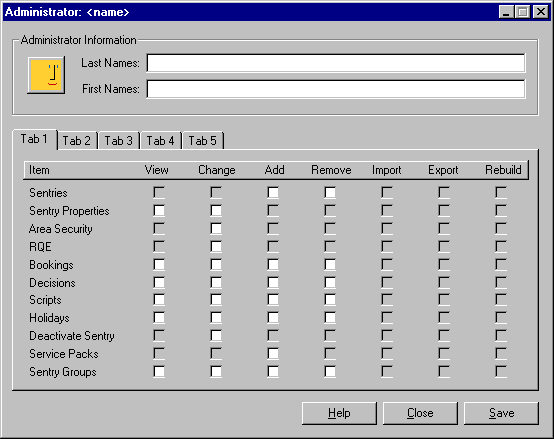Toggle Change checkbox for Area Security
This screenshot has height=439, width=554.
(x=216, y=229)
